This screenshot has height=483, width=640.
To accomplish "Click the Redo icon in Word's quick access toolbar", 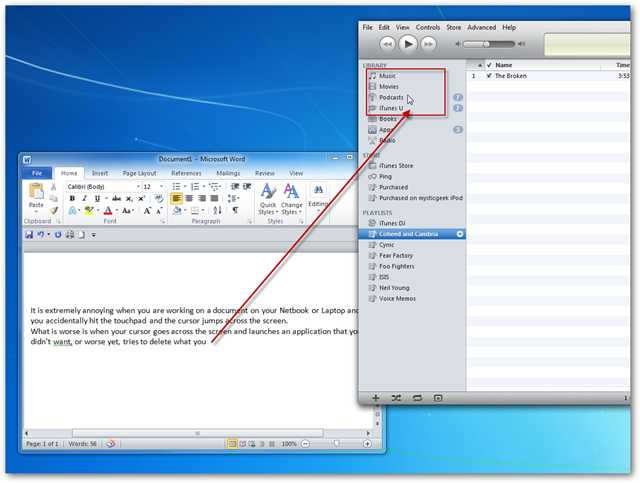I will pyautogui.click(x=58, y=235).
